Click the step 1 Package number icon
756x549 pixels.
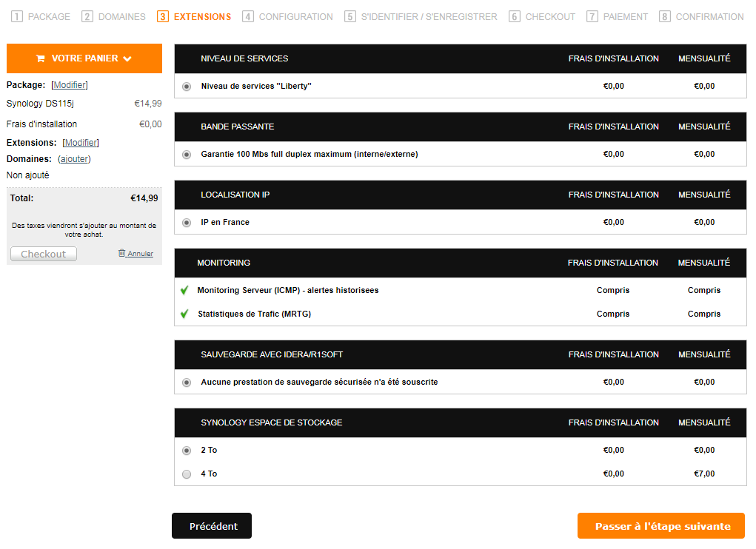pyautogui.click(x=17, y=16)
